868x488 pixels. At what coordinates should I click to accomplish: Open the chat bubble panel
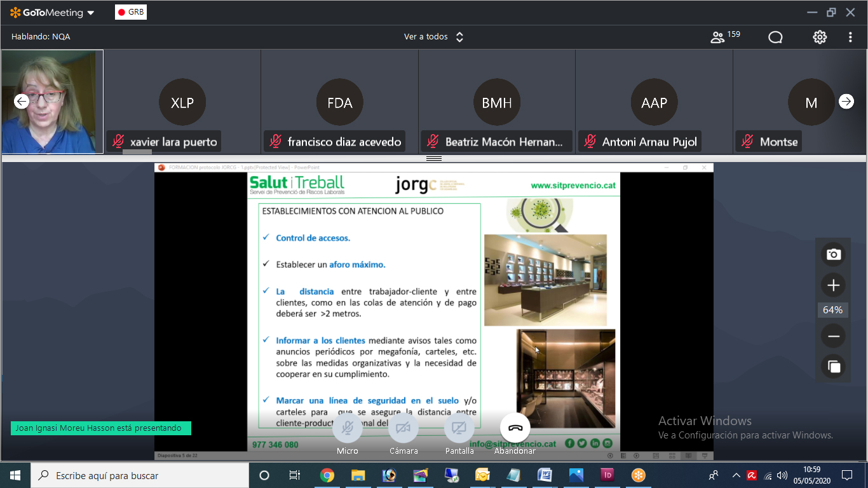point(775,37)
